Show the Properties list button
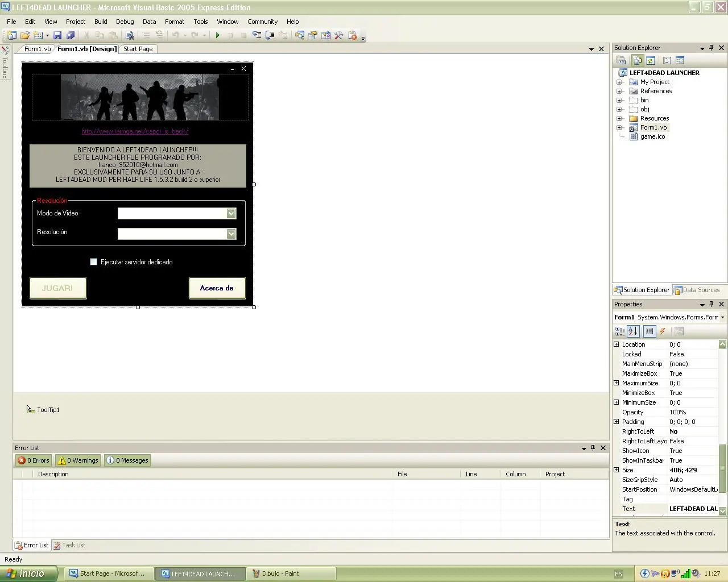728x582 pixels. pos(650,331)
